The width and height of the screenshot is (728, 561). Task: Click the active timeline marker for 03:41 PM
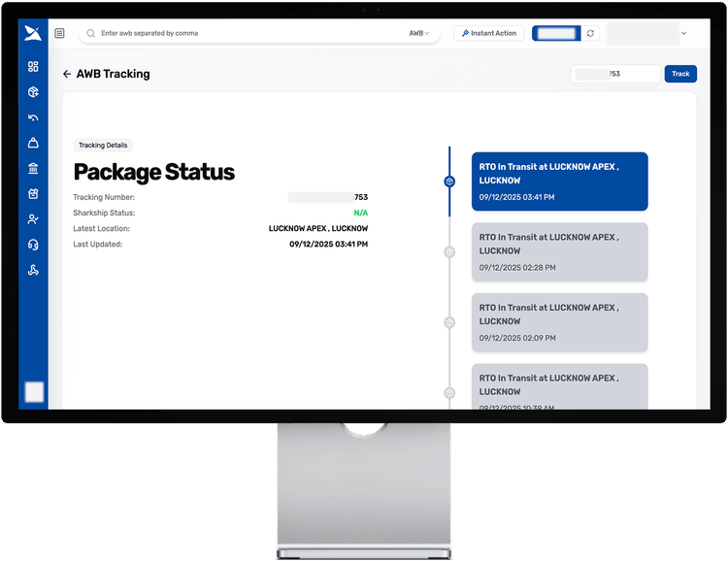[x=449, y=181]
